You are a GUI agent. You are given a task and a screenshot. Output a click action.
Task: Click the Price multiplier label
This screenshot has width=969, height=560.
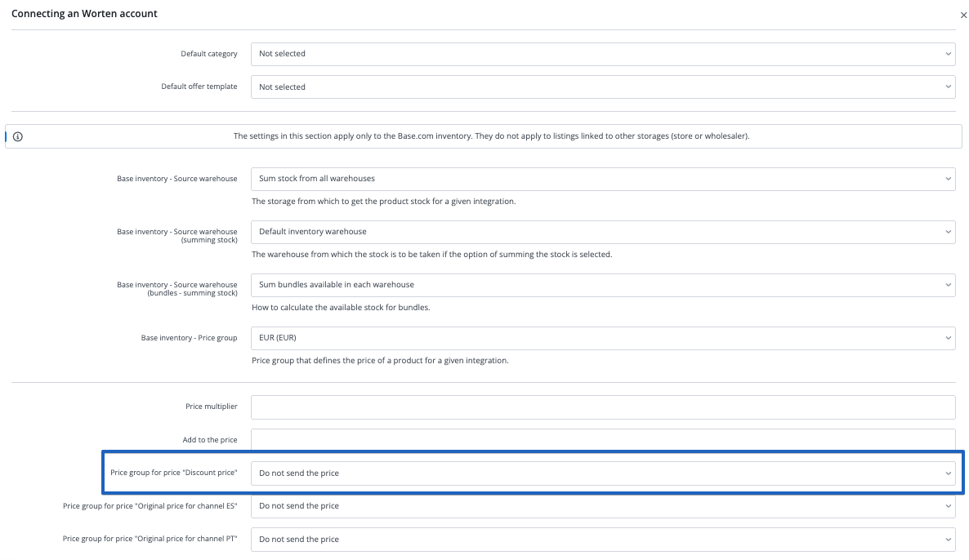[x=211, y=407]
